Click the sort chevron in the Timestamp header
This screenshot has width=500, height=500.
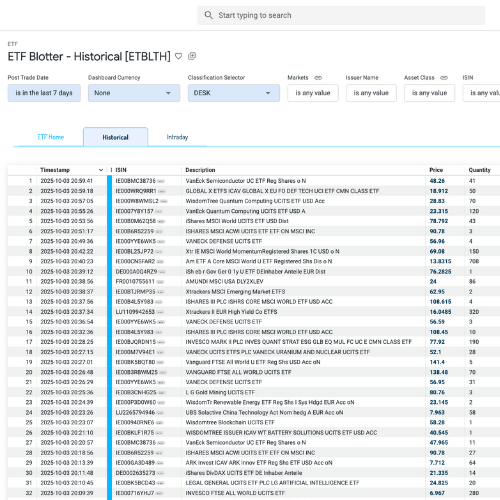click(101, 170)
